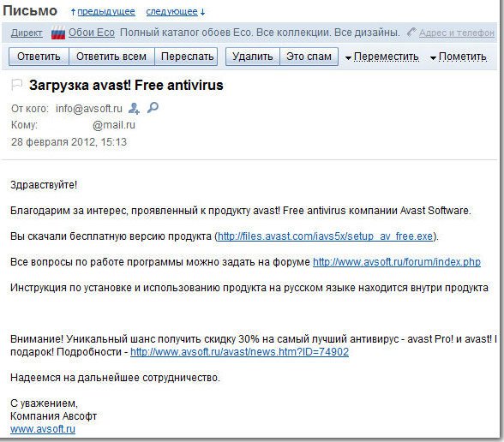Open the Переместить dropdown

coord(382,57)
